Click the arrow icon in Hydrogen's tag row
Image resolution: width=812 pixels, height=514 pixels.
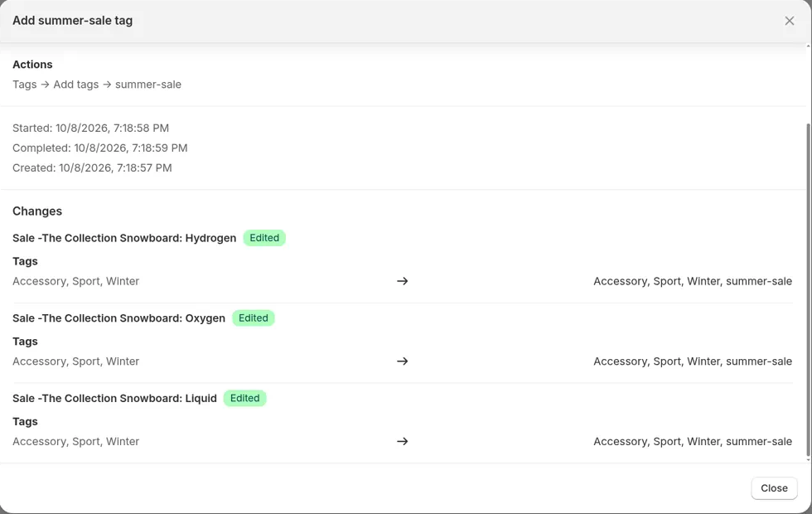(403, 281)
